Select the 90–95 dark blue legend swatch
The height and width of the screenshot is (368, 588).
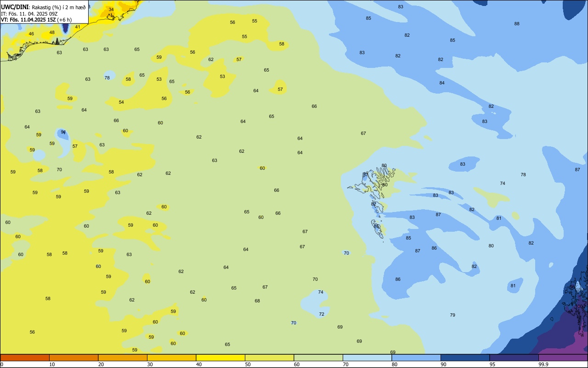(x=465, y=357)
